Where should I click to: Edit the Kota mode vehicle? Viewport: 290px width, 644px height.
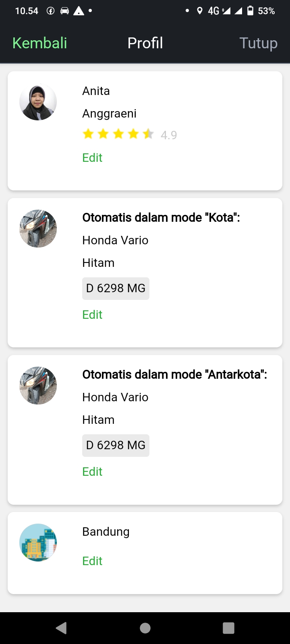tap(92, 314)
